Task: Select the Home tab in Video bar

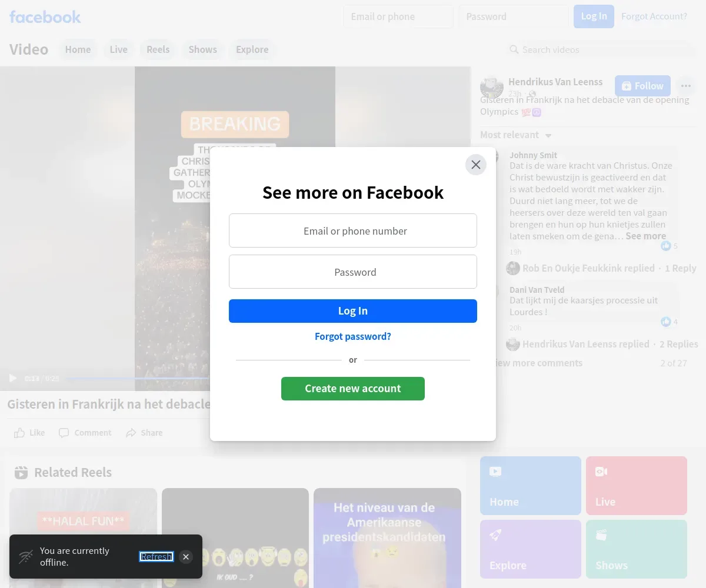Action: point(78,49)
